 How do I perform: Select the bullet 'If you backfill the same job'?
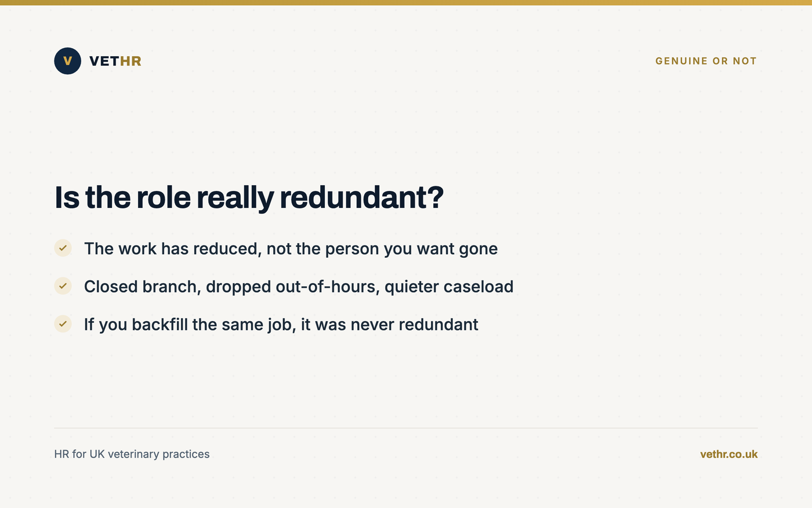281,325
